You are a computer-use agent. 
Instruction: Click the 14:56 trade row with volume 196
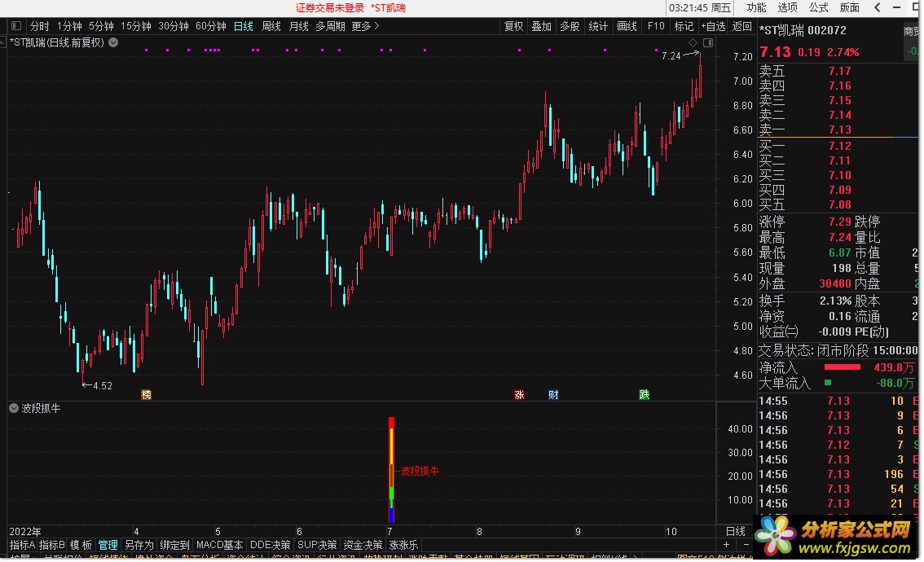click(x=838, y=474)
